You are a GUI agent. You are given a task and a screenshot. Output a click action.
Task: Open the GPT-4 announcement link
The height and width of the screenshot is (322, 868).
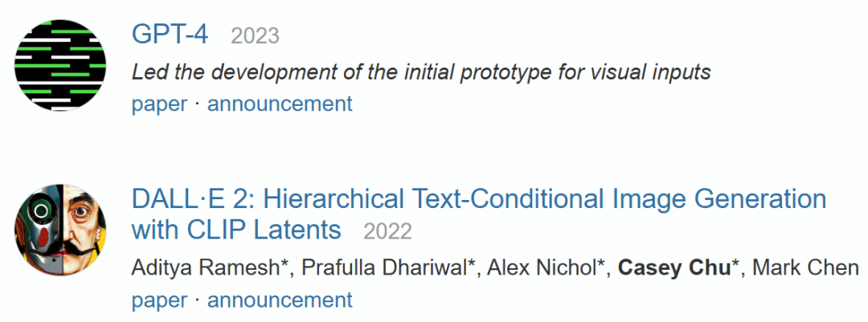coord(280,104)
